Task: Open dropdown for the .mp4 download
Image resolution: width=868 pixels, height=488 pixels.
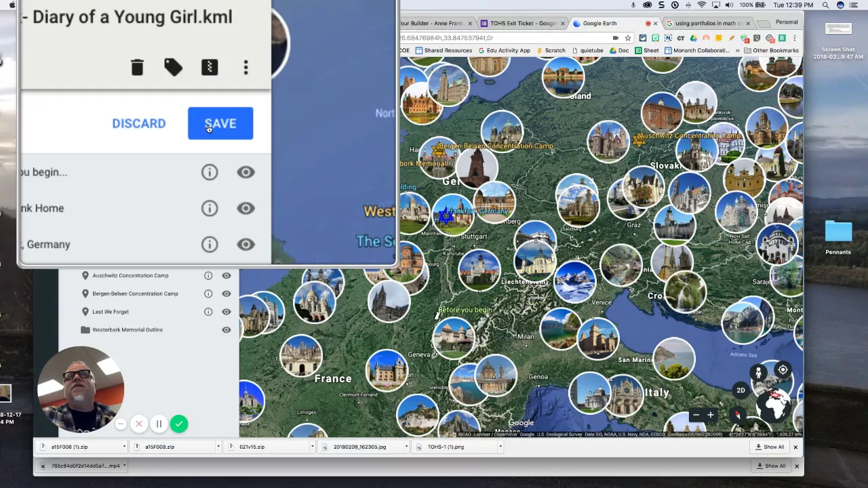Action: (125, 466)
